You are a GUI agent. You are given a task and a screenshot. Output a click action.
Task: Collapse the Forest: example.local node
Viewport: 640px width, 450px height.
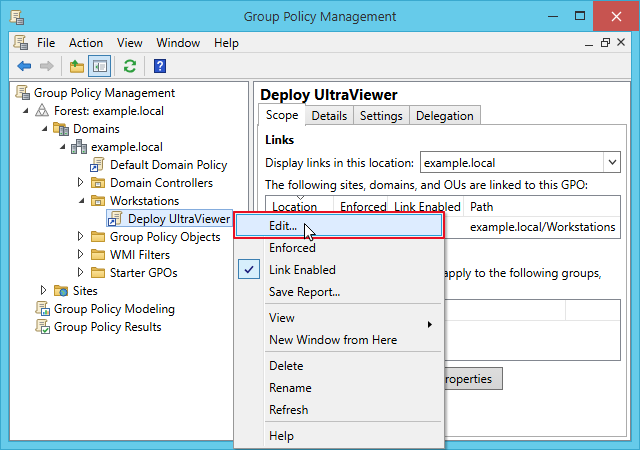[x=26, y=111]
